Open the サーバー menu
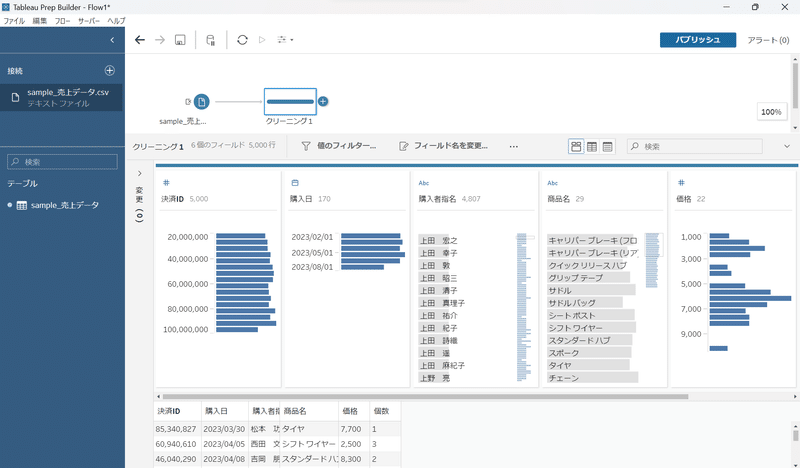 tap(89, 21)
